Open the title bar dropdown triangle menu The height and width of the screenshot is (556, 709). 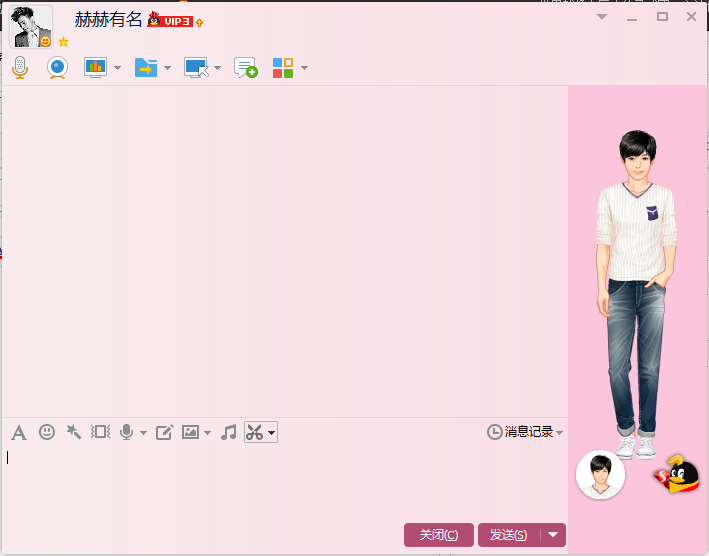[x=602, y=17]
